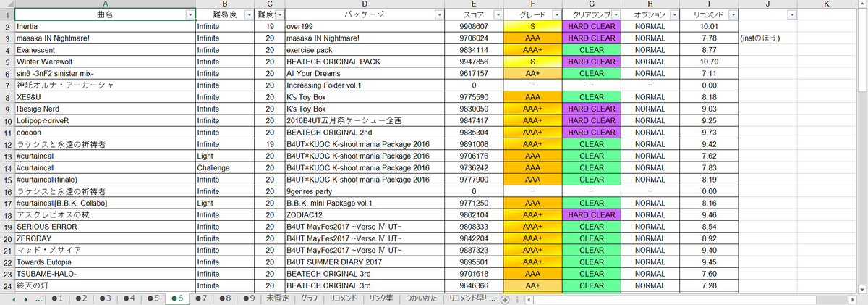Viewport: 868px width, 305px height.
Task: Add a new sheet with plus icon
Action: pyautogui.click(x=505, y=299)
